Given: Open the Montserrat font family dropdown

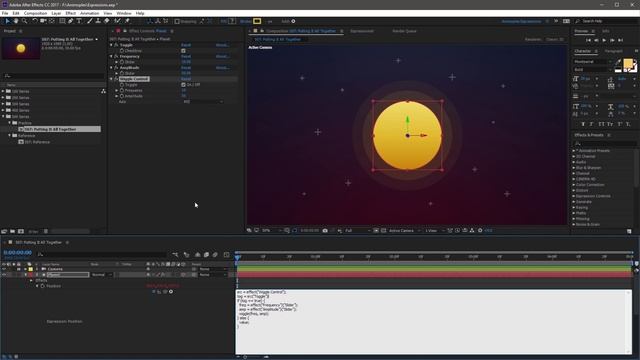Looking at the screenshot, I should pyautogui.click(x=593, y=62).
